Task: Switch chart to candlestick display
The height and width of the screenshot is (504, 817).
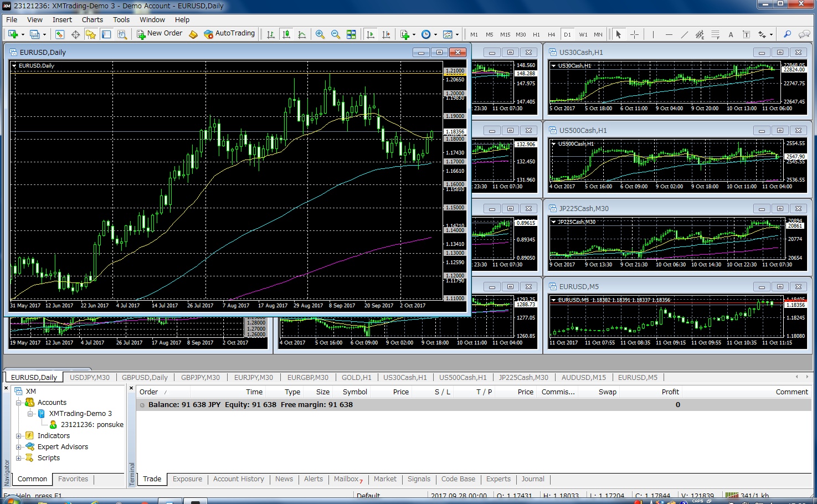Action: click(x=286, y=34)
